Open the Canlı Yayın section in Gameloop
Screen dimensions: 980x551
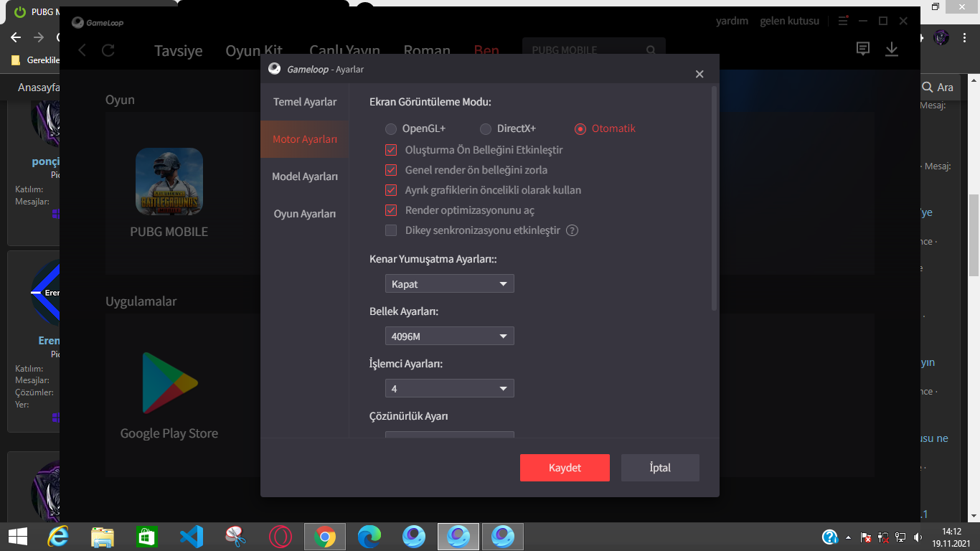(x=344, y=51)
